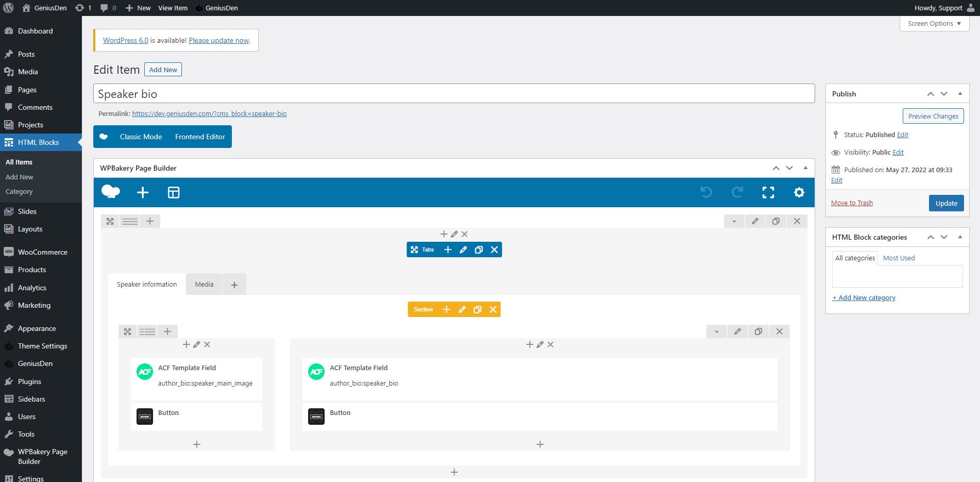The image size is (980, 482).
Task: Toggle the top row collapse arrow
Action: [734, 221]
